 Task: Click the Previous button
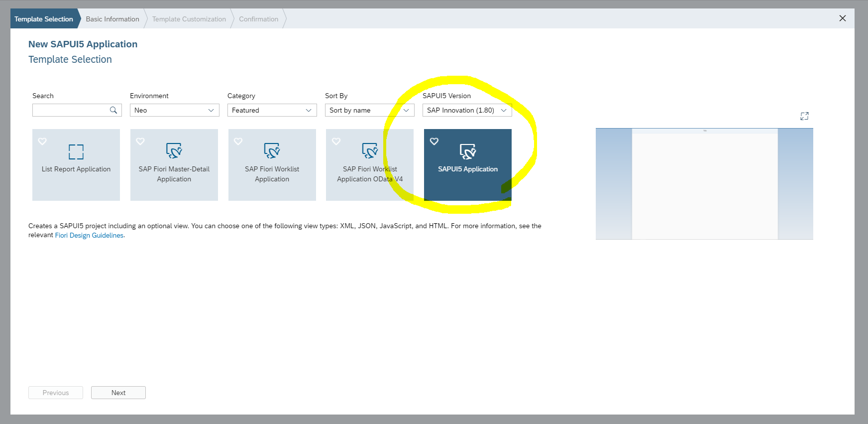click(x=56, y=393)
